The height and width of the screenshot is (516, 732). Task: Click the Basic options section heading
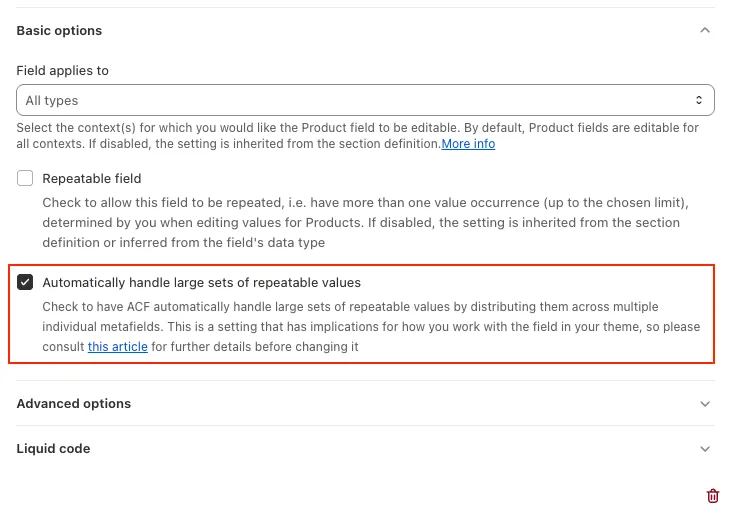tap(59, 30)
